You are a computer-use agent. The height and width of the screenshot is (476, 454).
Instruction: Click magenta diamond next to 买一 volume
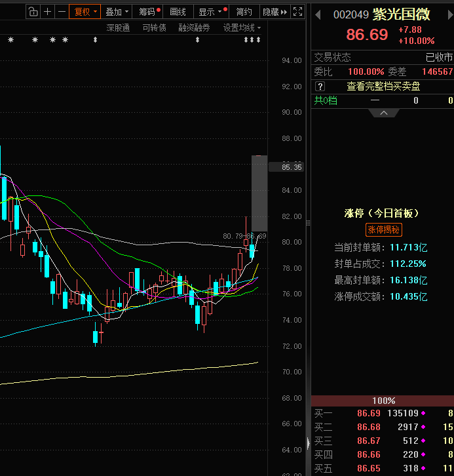tap(423, 413)
